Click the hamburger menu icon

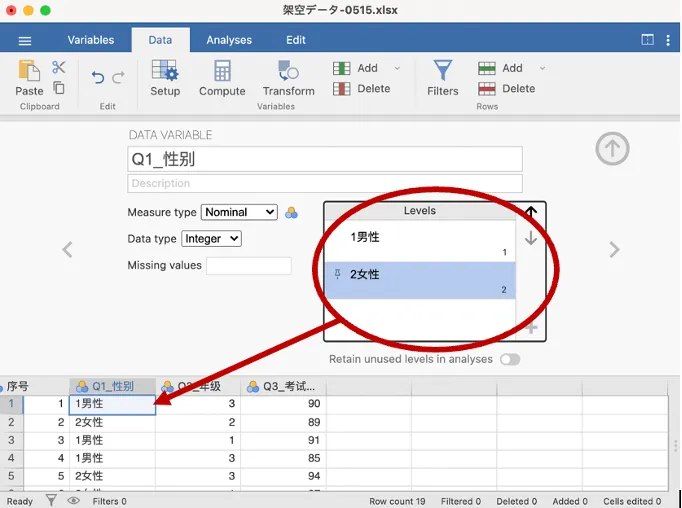coord(25,41)
